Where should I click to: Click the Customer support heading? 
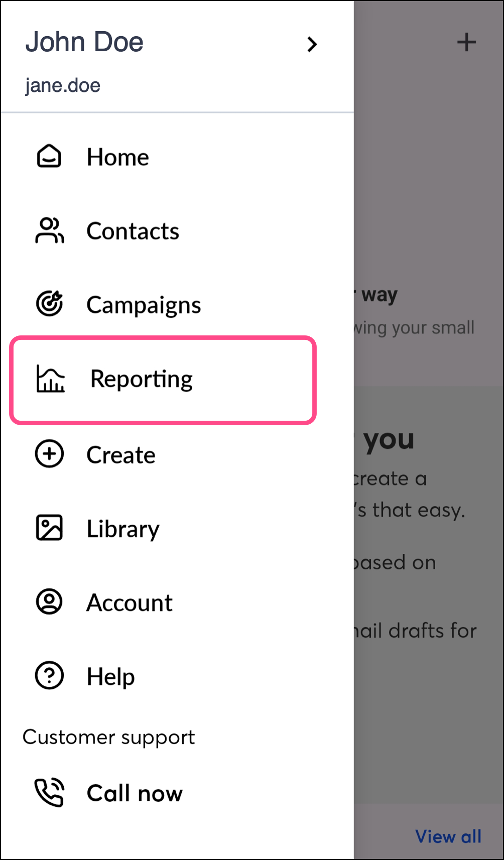tap(109, 738)
